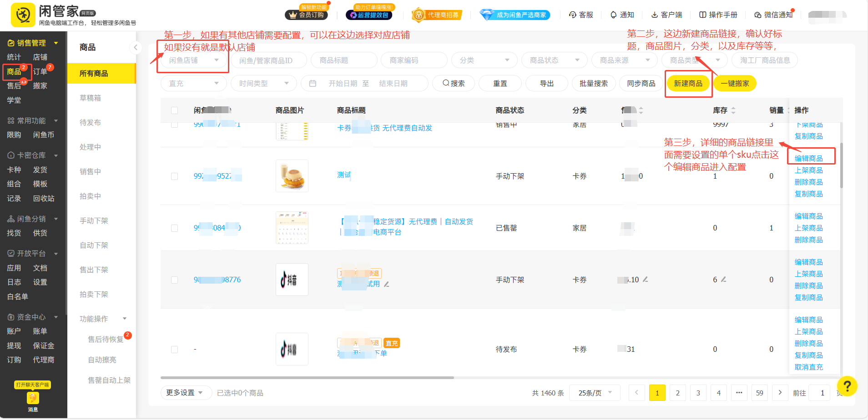This screenshot has height=420, width=868.
Task: Open 通知 bell icon in header
Action: pos(613,15)
